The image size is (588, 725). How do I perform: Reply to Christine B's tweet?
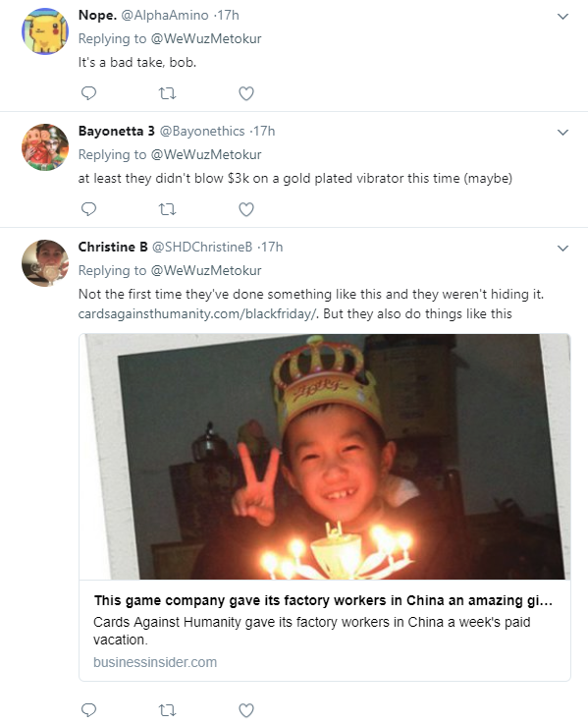[88, 709]
